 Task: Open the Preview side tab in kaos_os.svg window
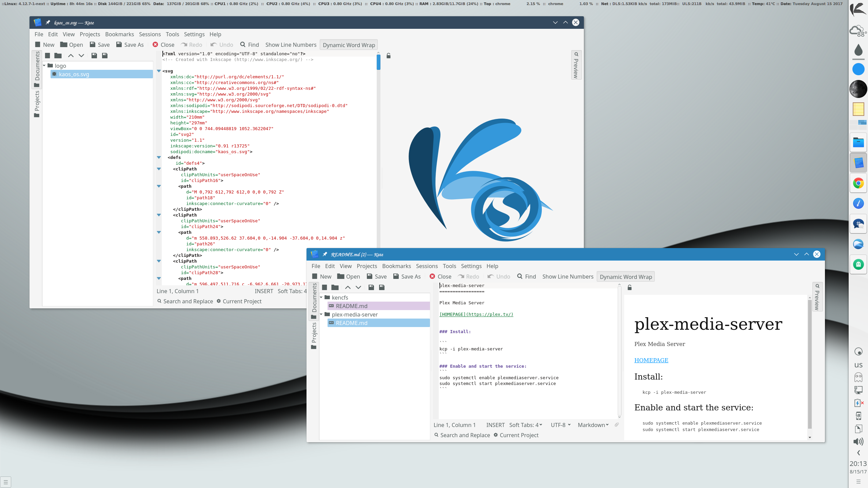click(576, 65)
